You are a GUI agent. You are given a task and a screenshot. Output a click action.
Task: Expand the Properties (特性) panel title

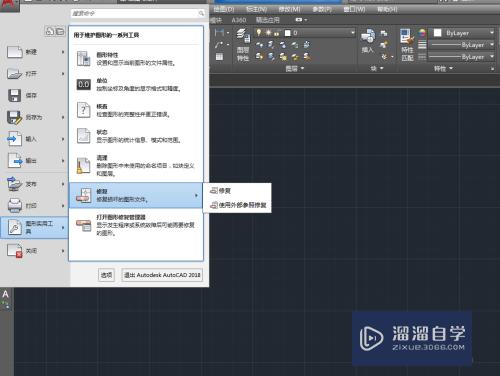pos(443,69)
